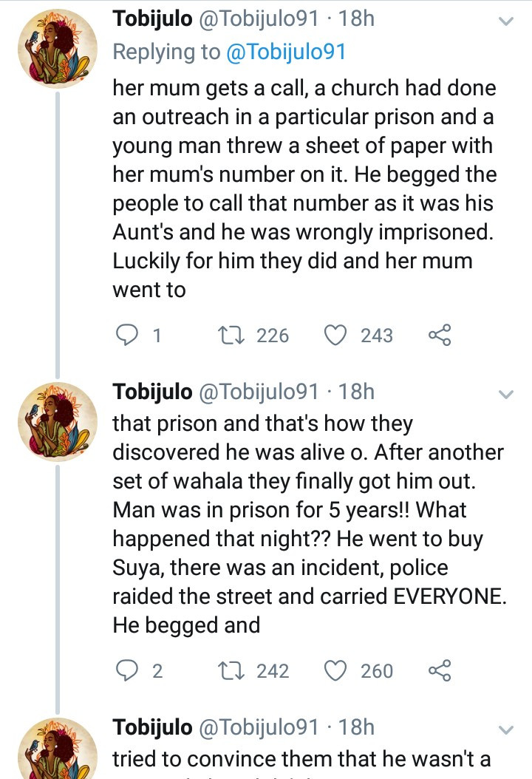
Task: Open the third tweet's dropdown arrow
Action: tap(506, 730)
